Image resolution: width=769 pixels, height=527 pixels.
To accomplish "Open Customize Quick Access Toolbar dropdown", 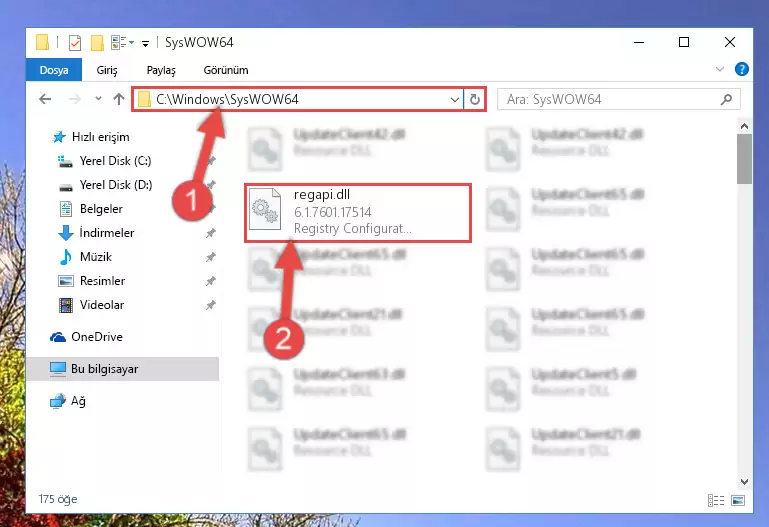I will [146, 44].
